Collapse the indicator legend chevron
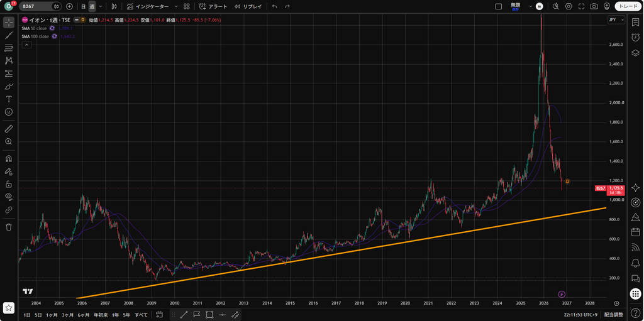Viewport: 644px width, 321px height. click(26, 45)
